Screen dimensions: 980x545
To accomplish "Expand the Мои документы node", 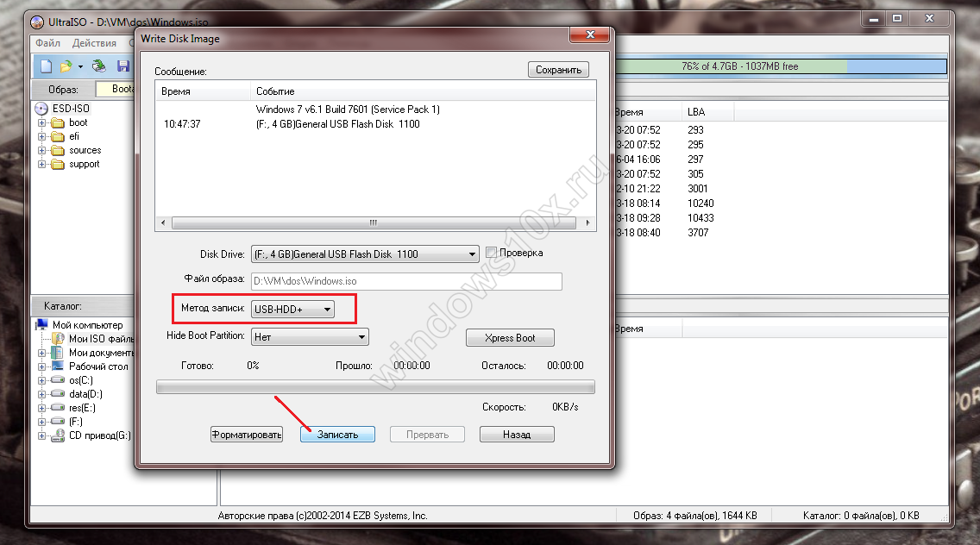I will tap(42, 353).
